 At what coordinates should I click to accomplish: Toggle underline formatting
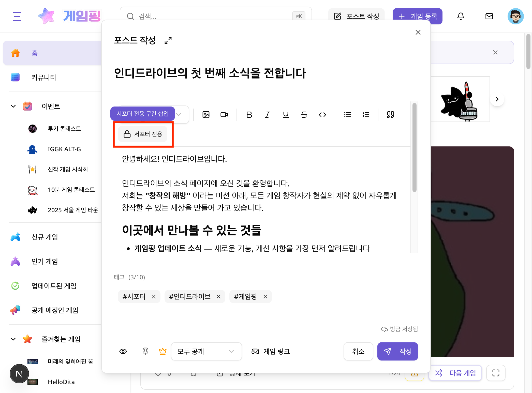click(286, 115)
